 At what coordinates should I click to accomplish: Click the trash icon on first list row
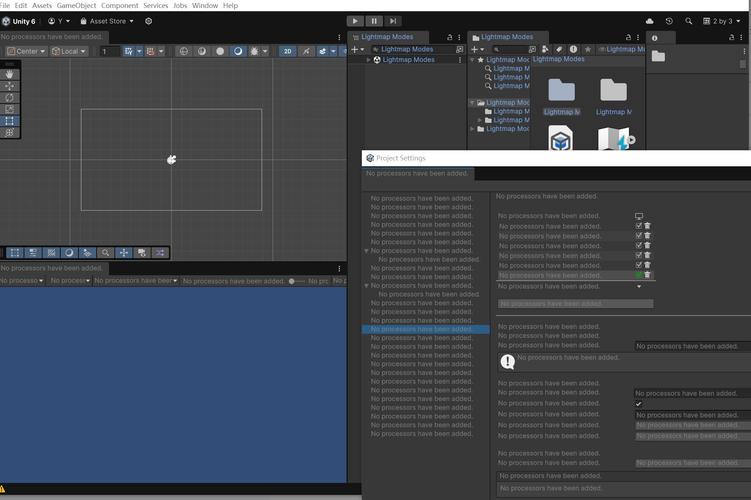pyautogui.click(x=648, y=226)
